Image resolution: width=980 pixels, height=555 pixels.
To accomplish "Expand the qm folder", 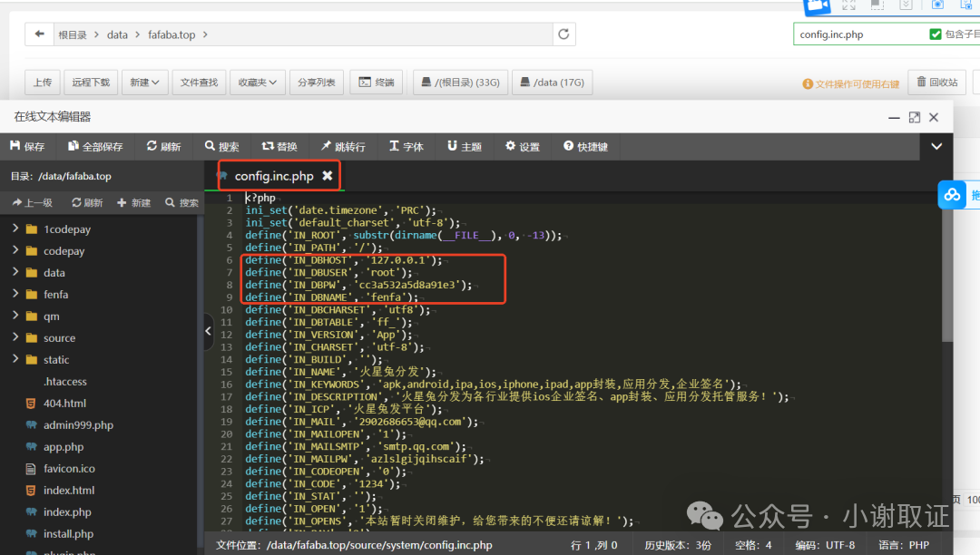I will point(15,316).
